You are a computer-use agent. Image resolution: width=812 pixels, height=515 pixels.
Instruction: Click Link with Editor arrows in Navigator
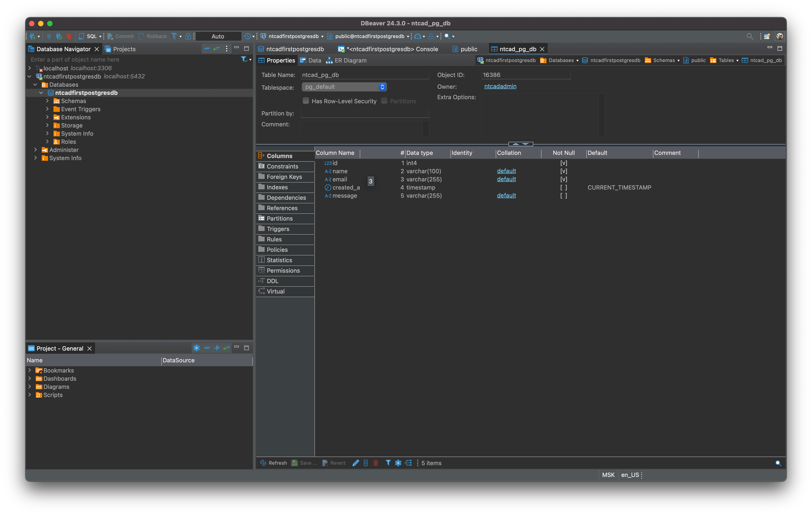click(217, 48)
